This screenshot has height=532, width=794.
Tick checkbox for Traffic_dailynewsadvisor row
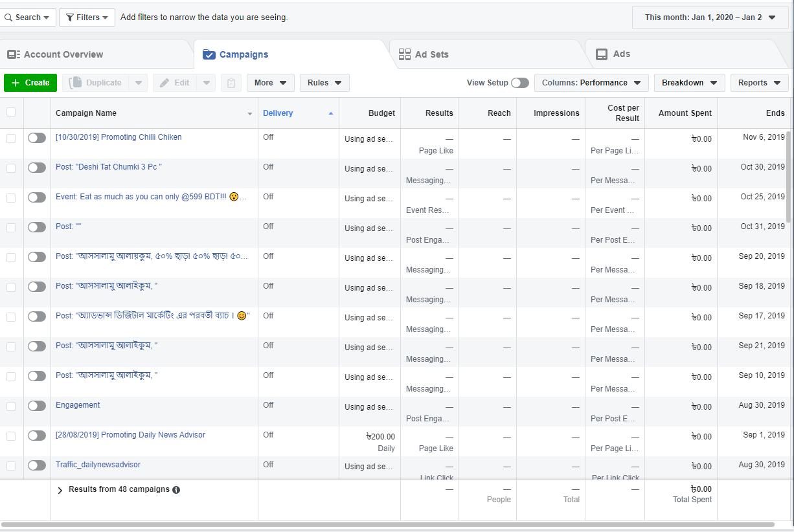(x=11, y=465)
